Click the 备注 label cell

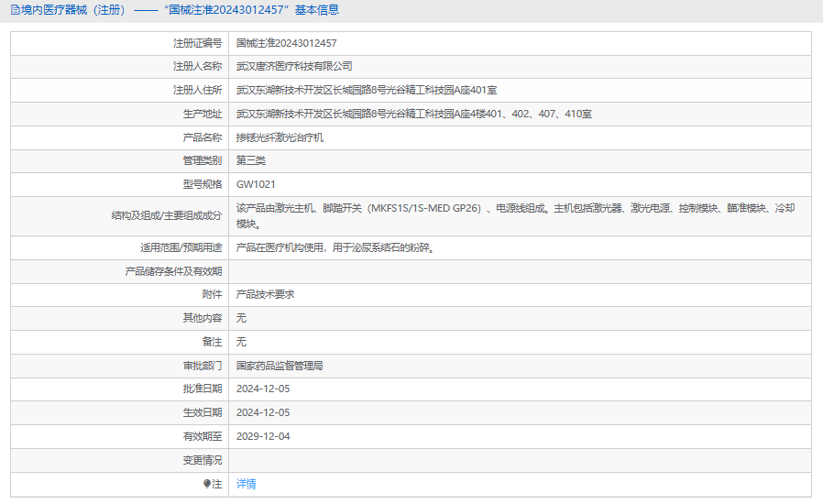(120, 342)
